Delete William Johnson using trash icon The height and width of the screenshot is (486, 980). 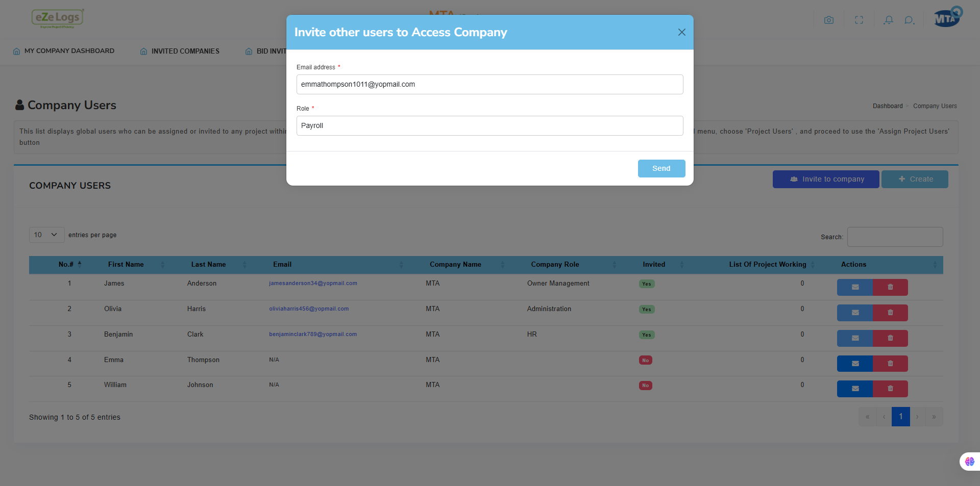(890, 389)
